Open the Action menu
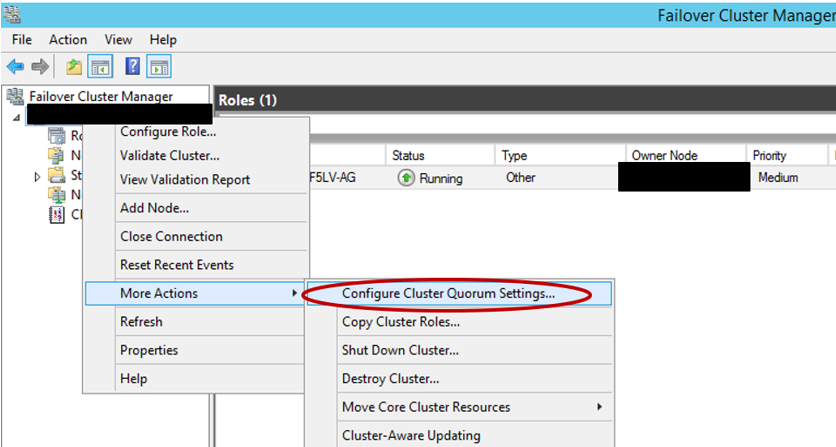 tap(68, 40)
